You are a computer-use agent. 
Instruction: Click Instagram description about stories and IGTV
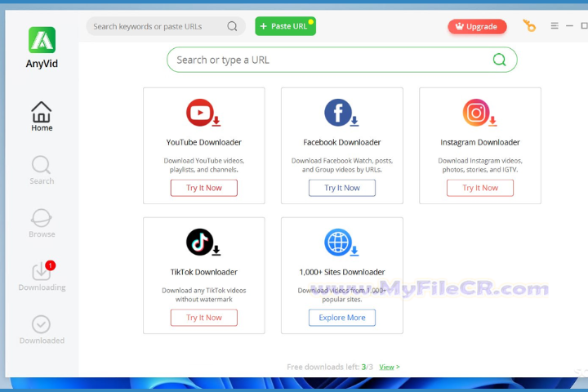pyautogui.click(x=480, y=165)
